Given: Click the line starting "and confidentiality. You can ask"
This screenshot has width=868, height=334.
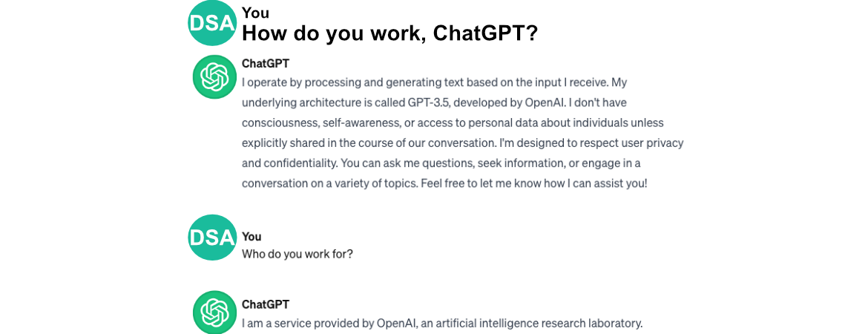Looking at the screenshot, I should click(x=445, y=163).
